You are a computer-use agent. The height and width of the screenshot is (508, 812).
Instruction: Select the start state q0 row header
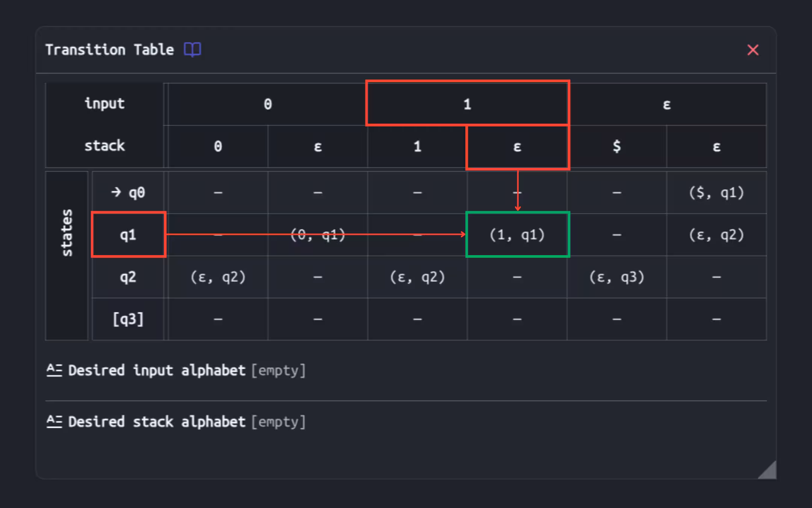point(128,193)
